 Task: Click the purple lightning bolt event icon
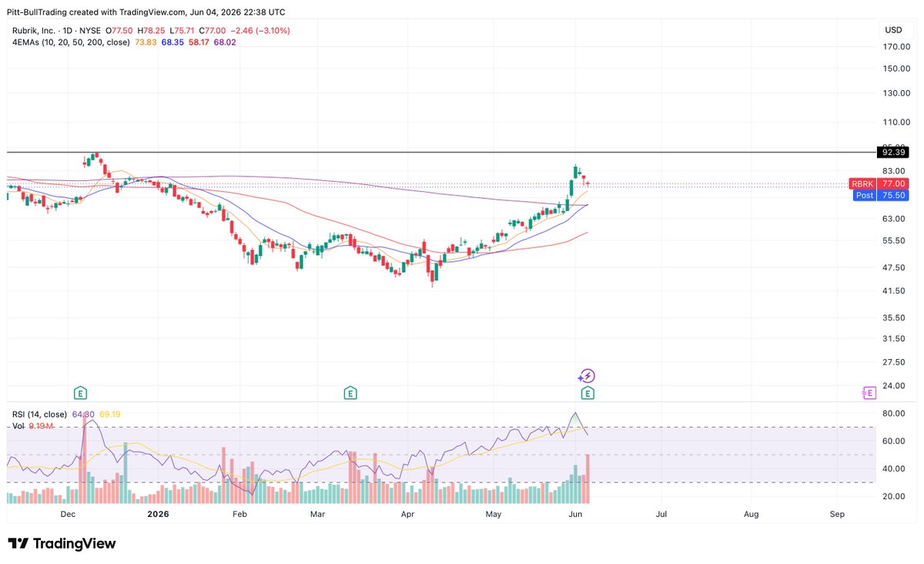pos(587,376)
